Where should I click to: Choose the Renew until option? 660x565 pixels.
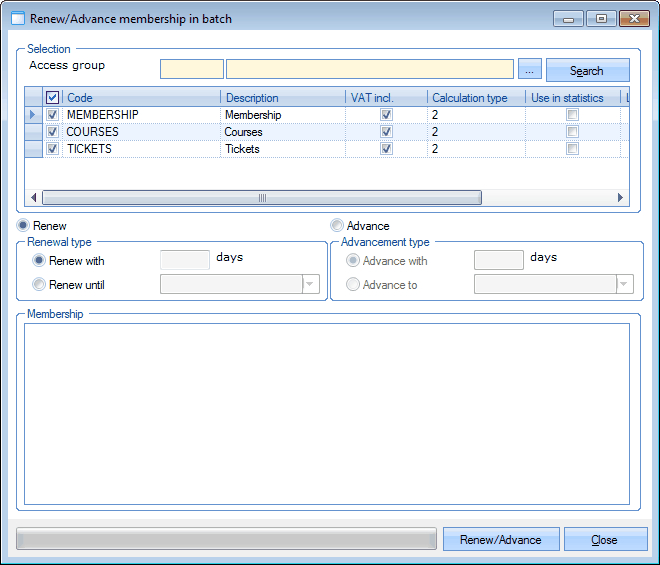pos(40,285)
